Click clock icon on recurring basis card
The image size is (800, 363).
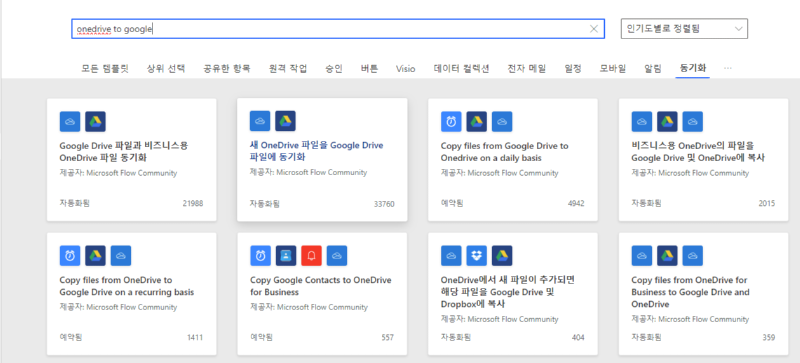(x=70, y=256)
